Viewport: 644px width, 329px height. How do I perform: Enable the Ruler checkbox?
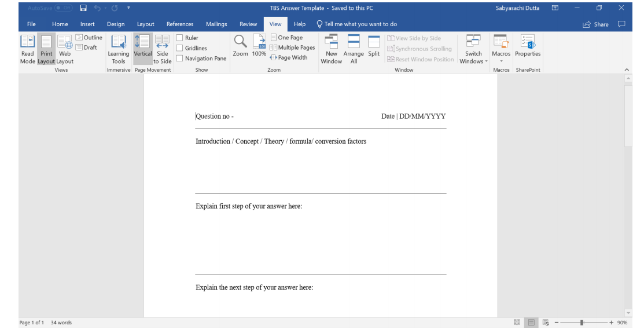coord(179,38)
